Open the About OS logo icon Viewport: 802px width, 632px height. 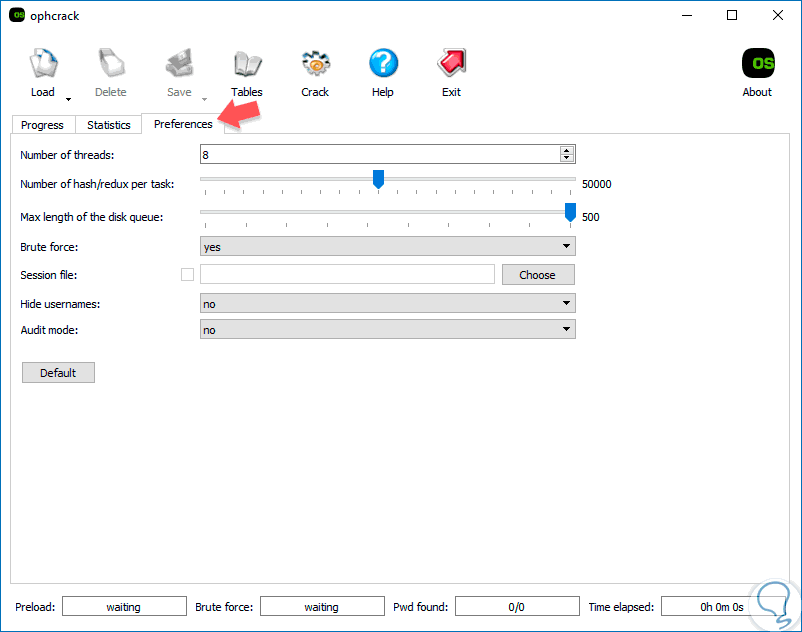click(758, 63)
